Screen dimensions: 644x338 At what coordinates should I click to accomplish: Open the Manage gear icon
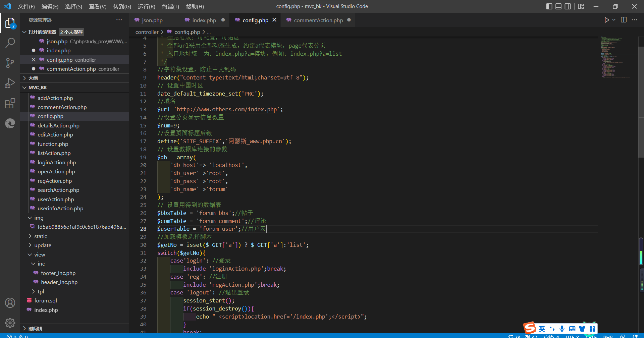tap(10, 323)
